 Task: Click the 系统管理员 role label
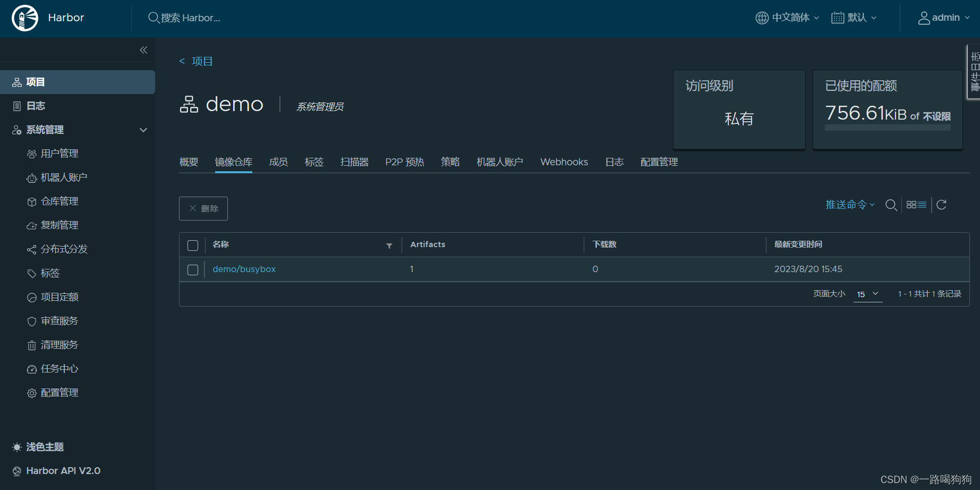point(320,107)
